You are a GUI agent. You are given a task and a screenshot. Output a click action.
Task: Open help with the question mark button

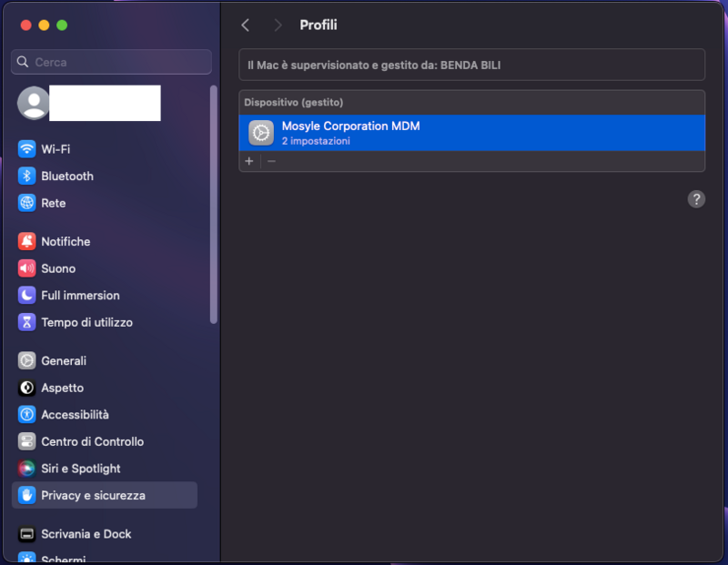point(696,199)
